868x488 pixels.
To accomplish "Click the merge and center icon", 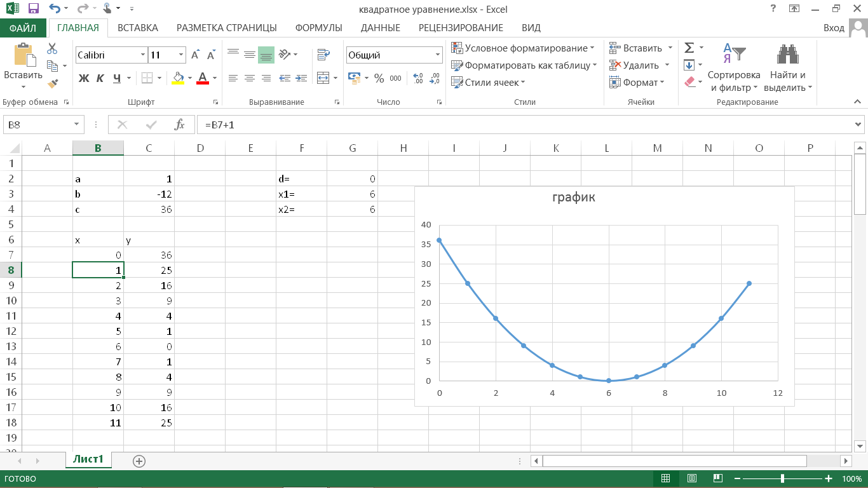I will point(323,78).
